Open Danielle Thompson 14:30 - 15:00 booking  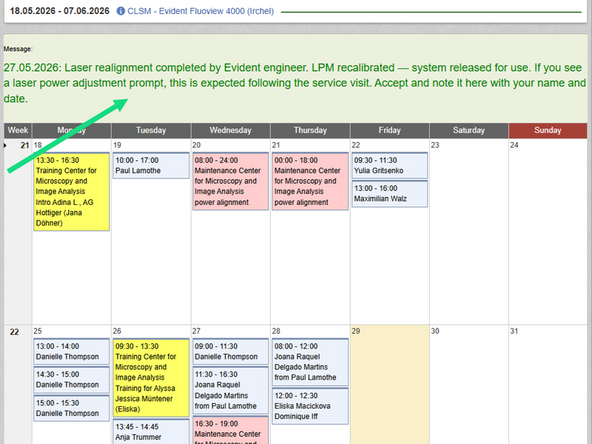71,380
